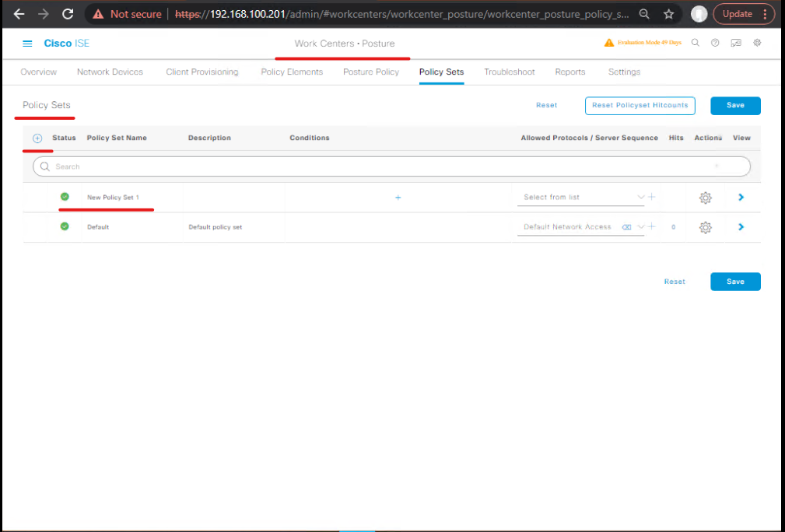
Task: Click the Evaluation Mode warning icon
Action: click(608, 43)
